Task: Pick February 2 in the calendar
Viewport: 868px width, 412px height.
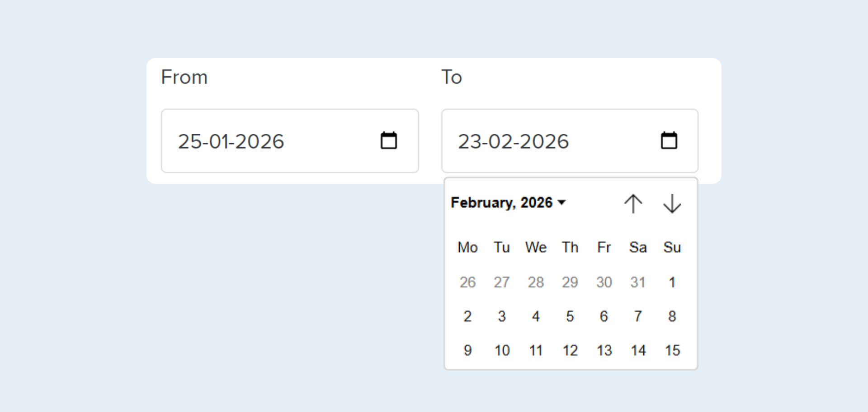Action: point(467,316)
